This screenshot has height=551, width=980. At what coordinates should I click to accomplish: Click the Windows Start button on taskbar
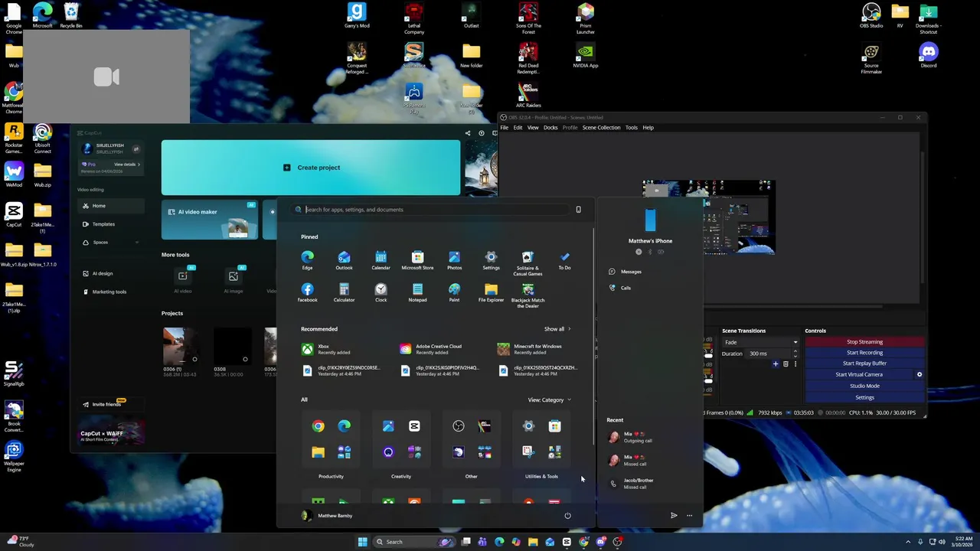pos(362,542)
